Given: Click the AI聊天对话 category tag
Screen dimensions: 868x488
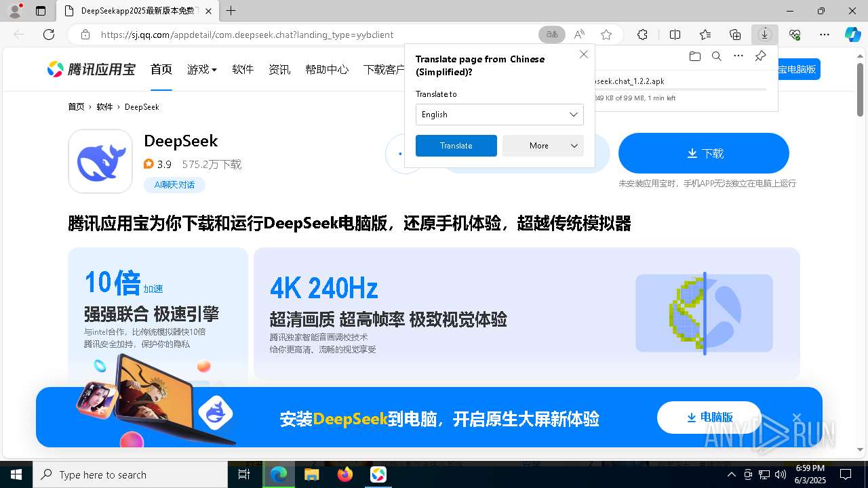Looking at the screenshot, I should (174, 184).
